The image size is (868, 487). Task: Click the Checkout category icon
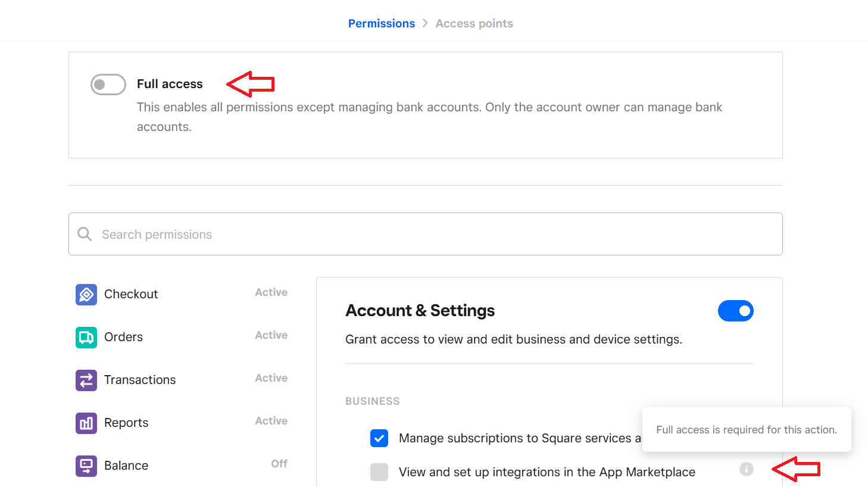click(x=86, y=294)
